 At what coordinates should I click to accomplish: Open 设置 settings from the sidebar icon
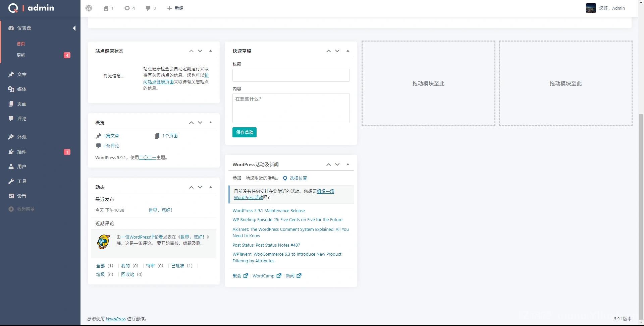pos(11,196)
